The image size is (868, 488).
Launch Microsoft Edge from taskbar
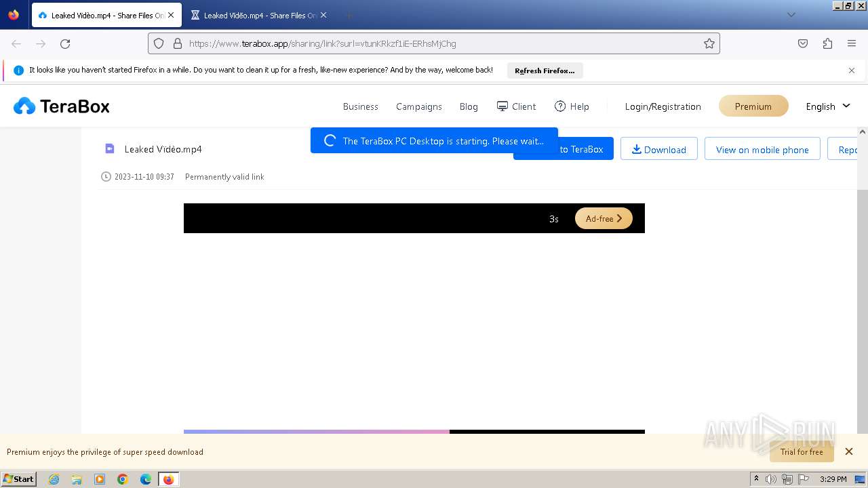[146, 479]
